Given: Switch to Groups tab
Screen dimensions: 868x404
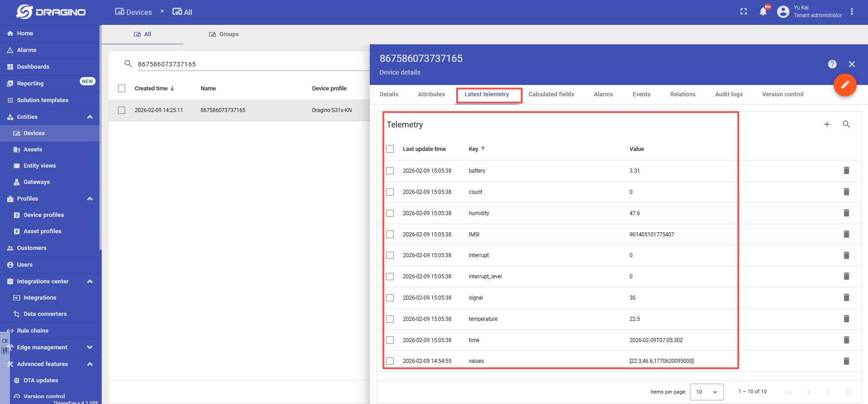Looking at the screenshot, I should click(x=224, y=34).
